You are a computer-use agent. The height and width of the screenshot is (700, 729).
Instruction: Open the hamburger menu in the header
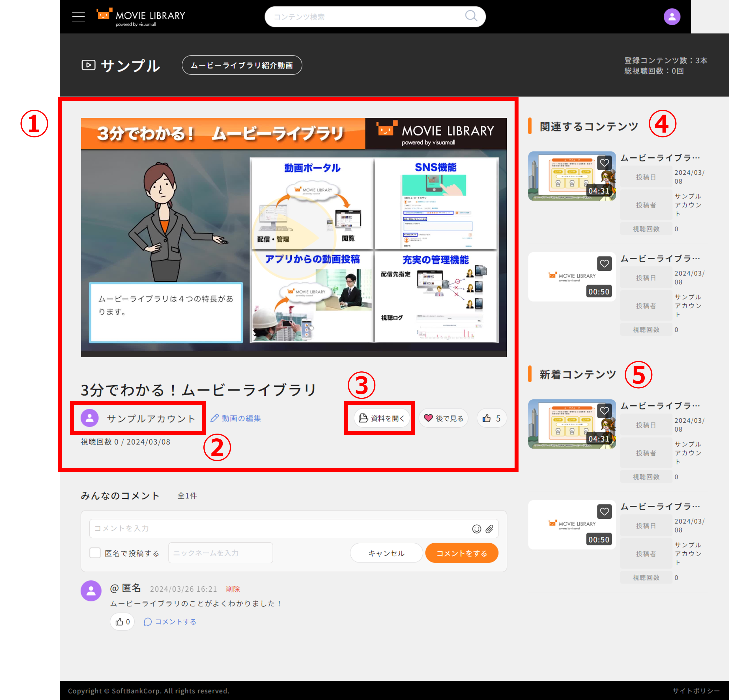pyautogui.click(x=78, y=17)
